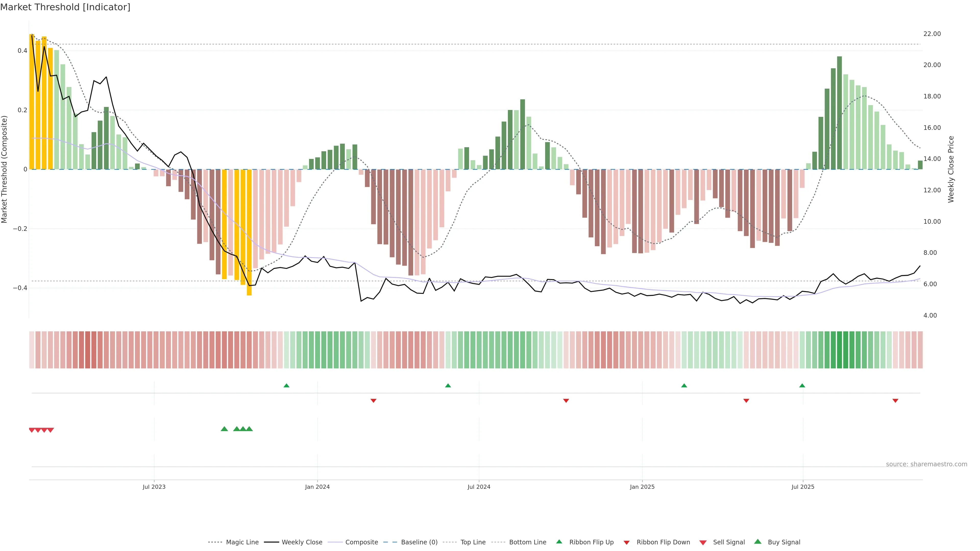Click the Market Threshold [Indicator] title
Viewport: 980px width, 551px height.
[65, 7]
